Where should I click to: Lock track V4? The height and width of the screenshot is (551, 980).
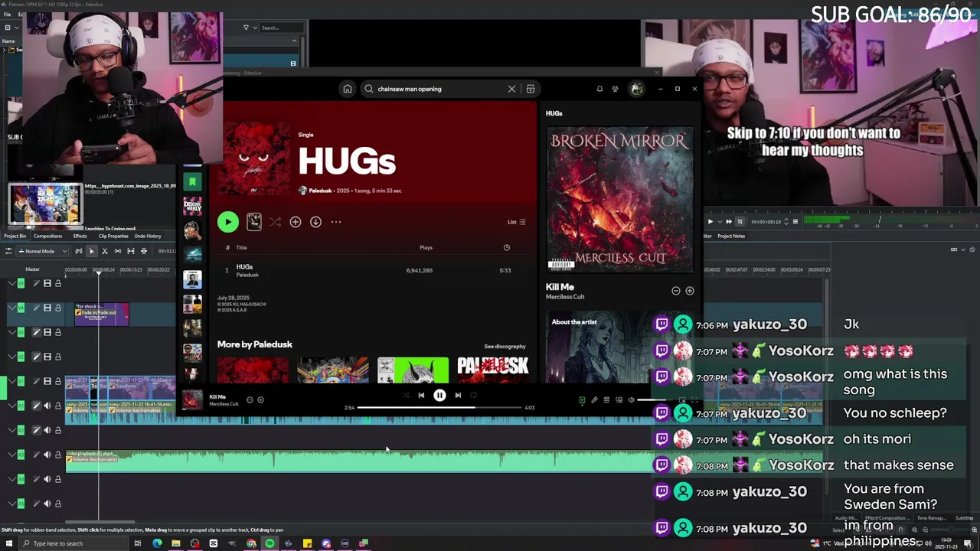tap(58, 308)
